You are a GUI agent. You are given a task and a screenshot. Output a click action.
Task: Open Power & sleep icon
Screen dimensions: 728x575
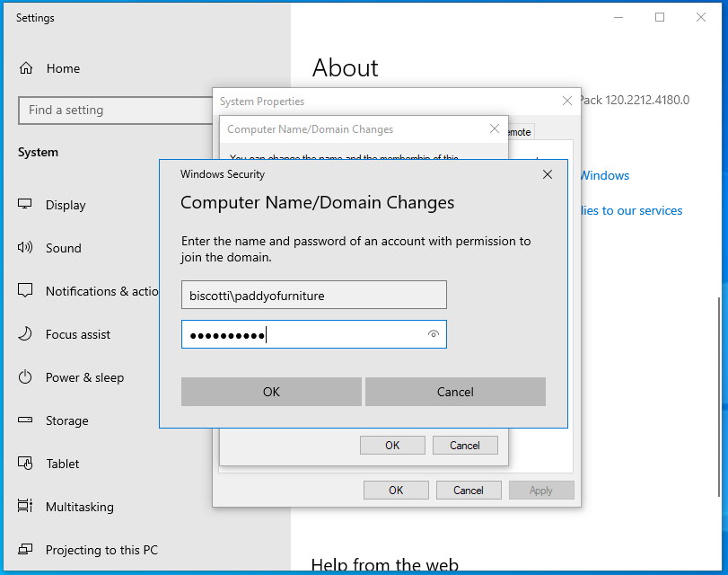pyautogui.click(x=26, y=377)
